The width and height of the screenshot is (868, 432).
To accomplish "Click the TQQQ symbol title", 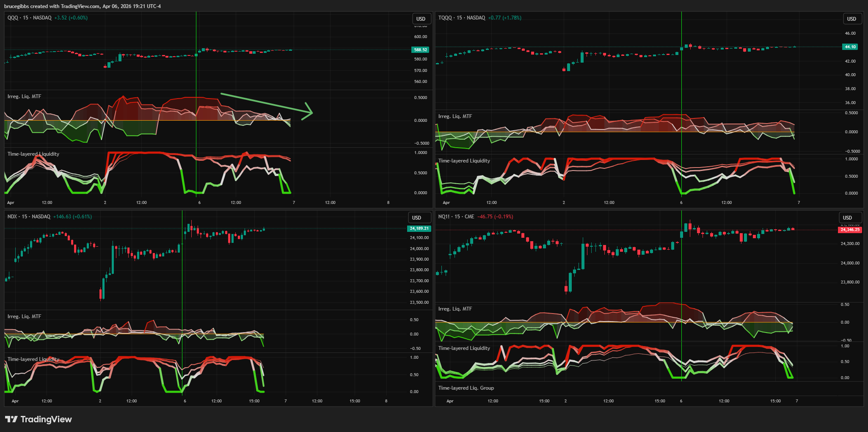I will click(445, 18).
